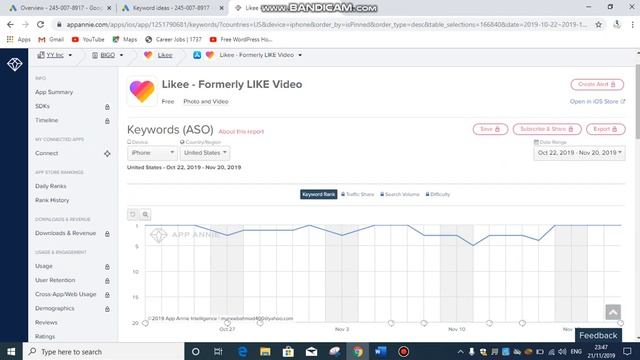Open the Mail app from taskbar
The image size is (640, 360).
(311, 351)
